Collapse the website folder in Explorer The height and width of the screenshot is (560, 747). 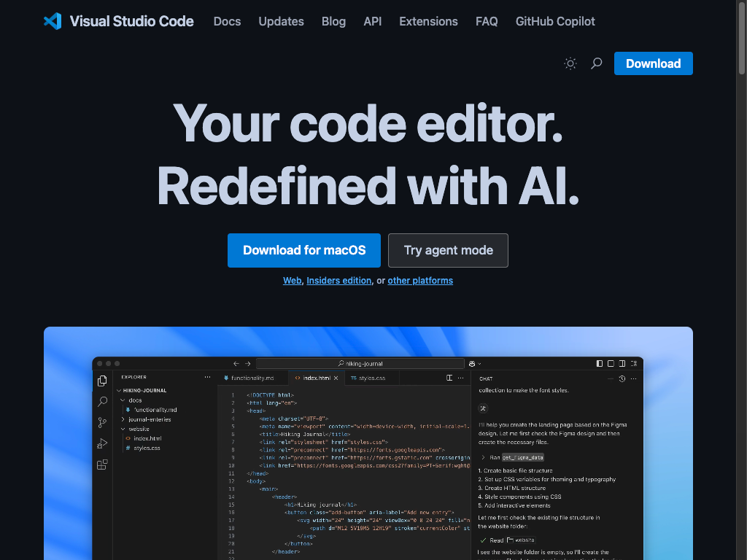coord(123,429)
